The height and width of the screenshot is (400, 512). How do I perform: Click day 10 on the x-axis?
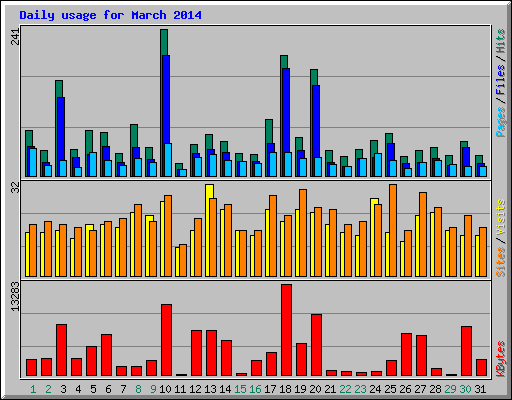click(x=165, y=389)
